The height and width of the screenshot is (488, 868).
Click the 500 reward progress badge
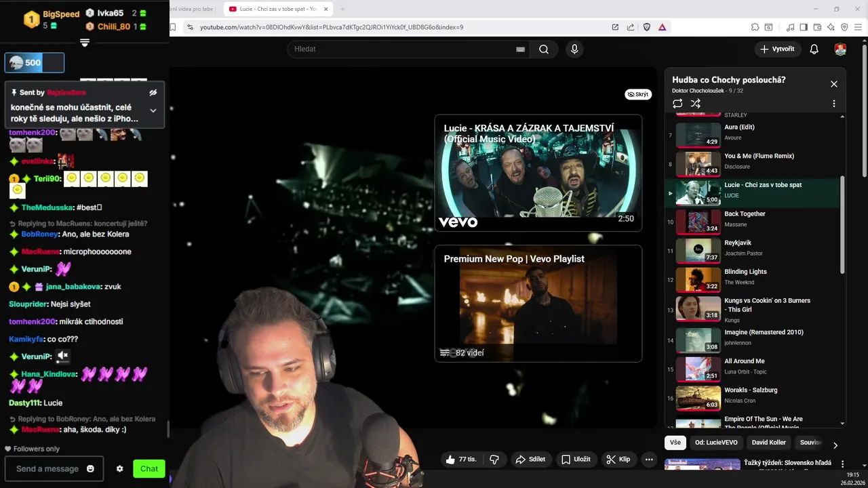point(35,62)
